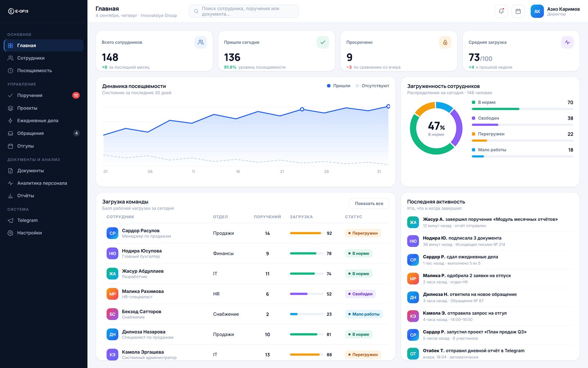Open the notifications bell icon
Viewport: 588px width, 368px height.
[x=501, y=11]
